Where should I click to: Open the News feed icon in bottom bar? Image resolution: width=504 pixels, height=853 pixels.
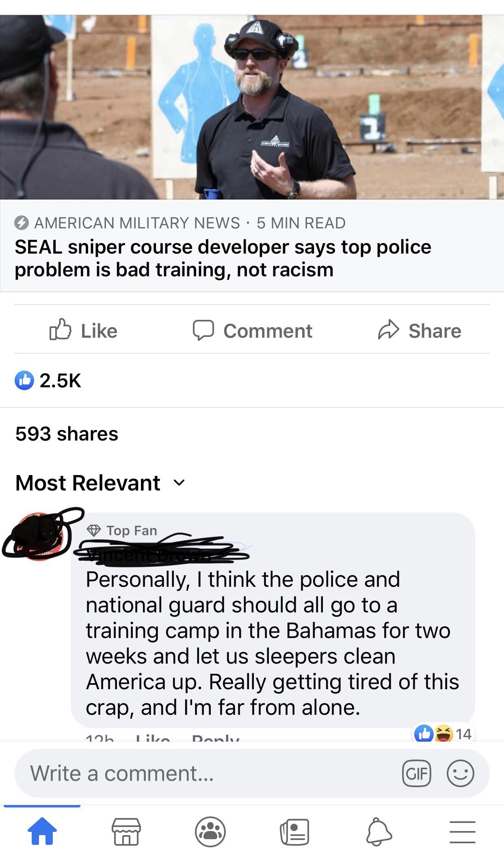[x=294, y=831]
